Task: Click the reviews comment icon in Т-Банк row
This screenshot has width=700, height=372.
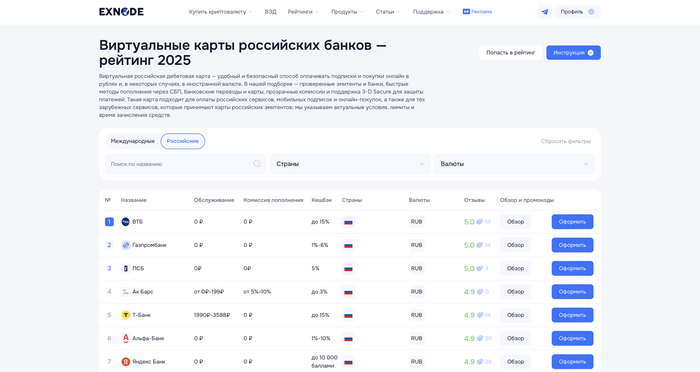Action: click(479, 314)
